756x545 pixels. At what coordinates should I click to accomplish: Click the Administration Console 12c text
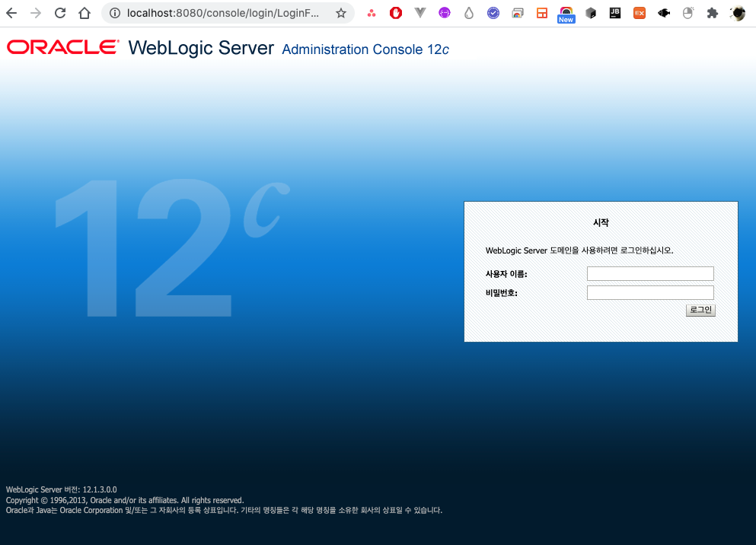click(x=365, y=49)
